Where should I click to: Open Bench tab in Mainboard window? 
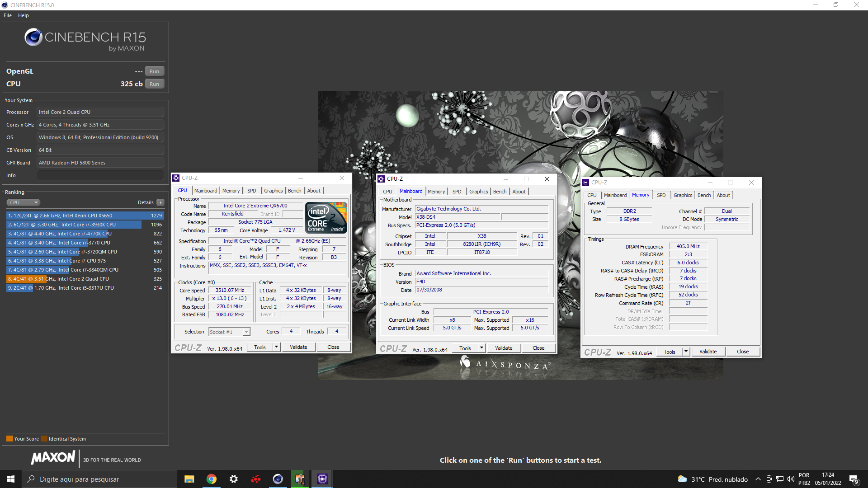click(500, 192)
